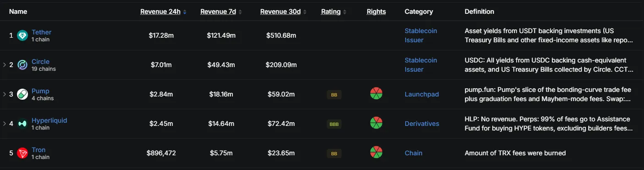The width and height of the screenshot is (644, 170).
Task: Expand the Hyperliquid row chevron
Action: click(4, 124)
